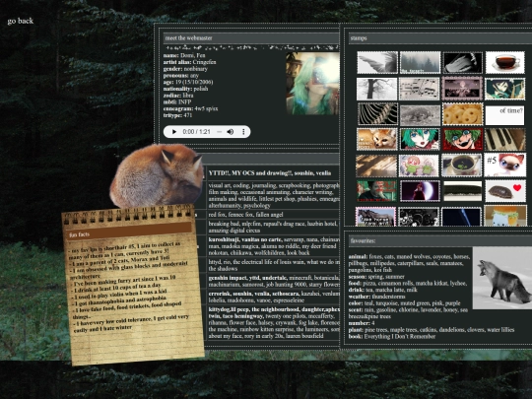Screen dimensions: 532x399
Task: Click the fennec fox stamp
Action: pos(376,139)
